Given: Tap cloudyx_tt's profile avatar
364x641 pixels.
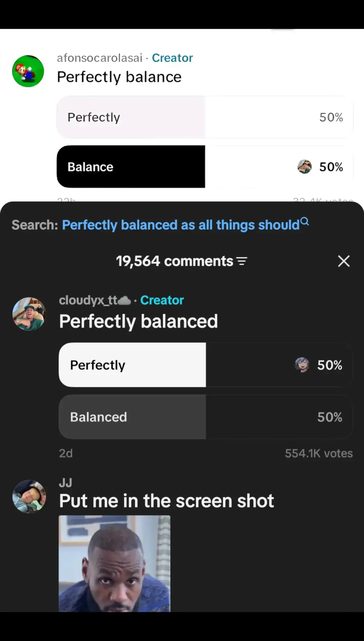Looking at the screenshot, I should tap(29, 314).
